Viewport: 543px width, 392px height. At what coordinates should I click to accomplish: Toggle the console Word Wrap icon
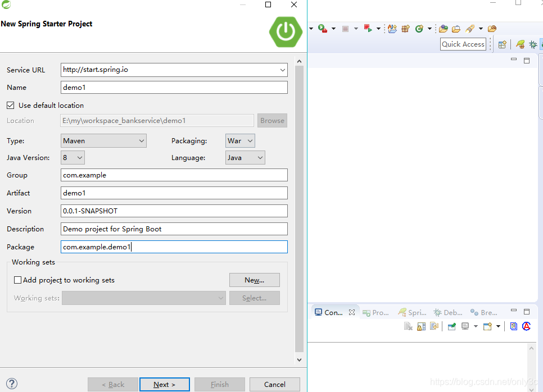[435, 326]
